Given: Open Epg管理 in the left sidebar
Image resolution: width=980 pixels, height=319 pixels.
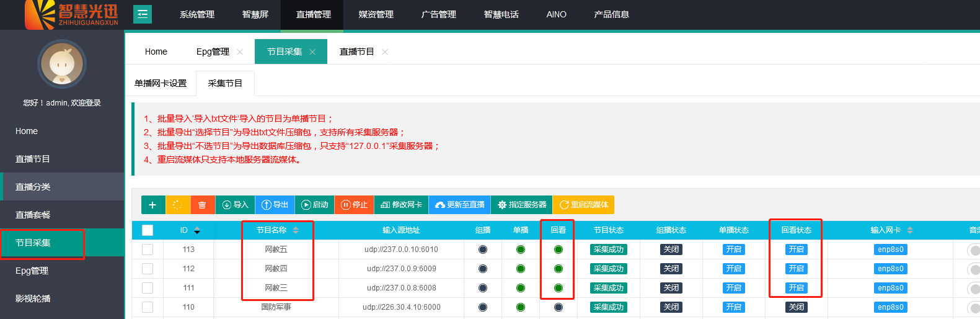Looking at the screenshot, I should tap(32, 271).
